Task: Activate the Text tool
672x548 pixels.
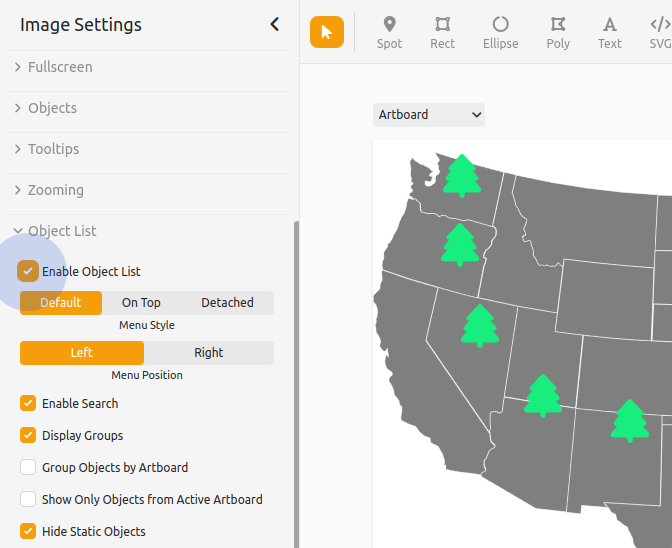Action: 609,32
